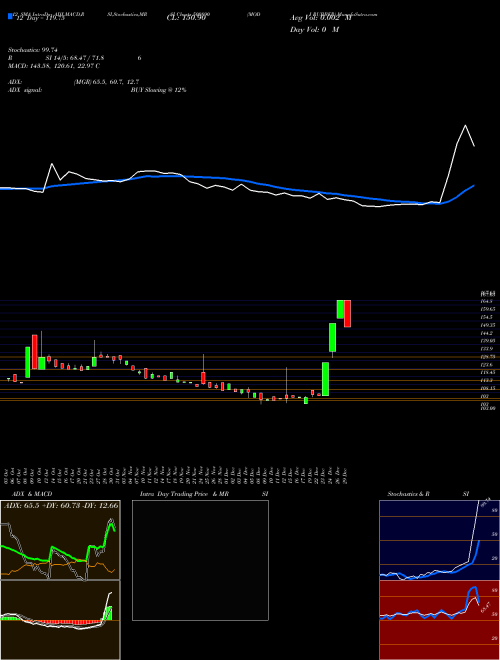Click the 'Stochastics & R SI' panel title

(428, 494)
